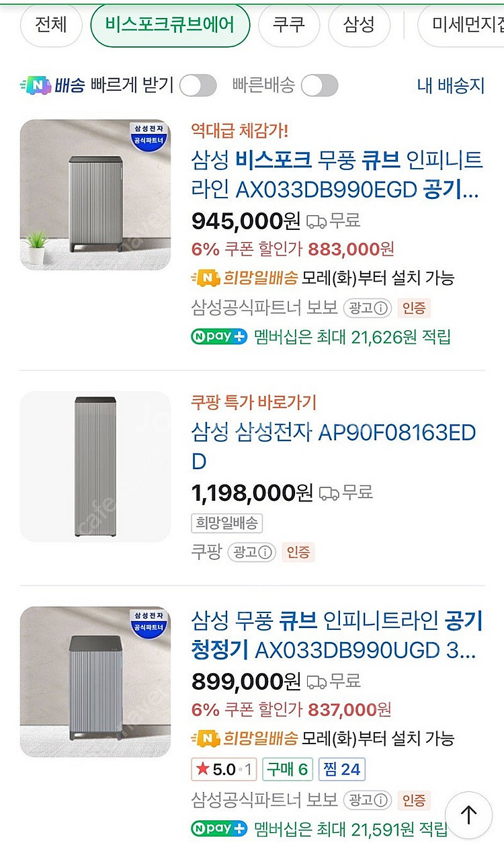The image size is (504, 843).
Task: Enable the 빠른배송 toggle
Action: click(x=319, y=85)
